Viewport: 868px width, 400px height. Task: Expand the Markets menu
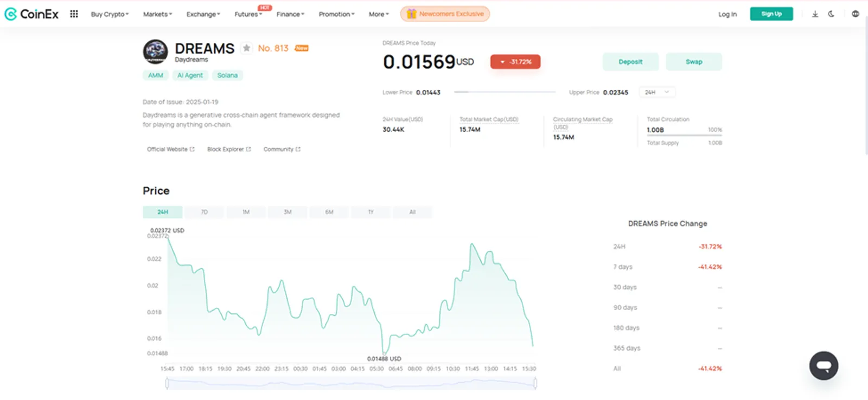click(157, 14)
